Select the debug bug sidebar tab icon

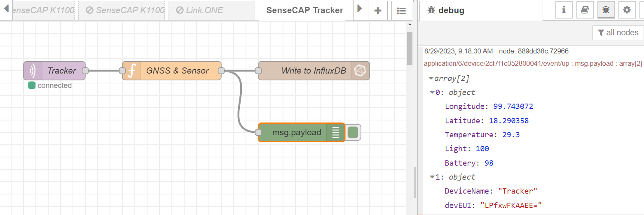pos(606,10)
